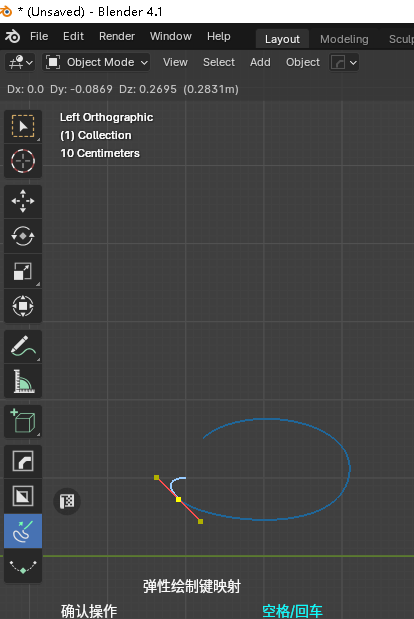Click the 弹性绘制键映射 heading
This screenshot has width=414, height=619.
[x=192, y=586]
